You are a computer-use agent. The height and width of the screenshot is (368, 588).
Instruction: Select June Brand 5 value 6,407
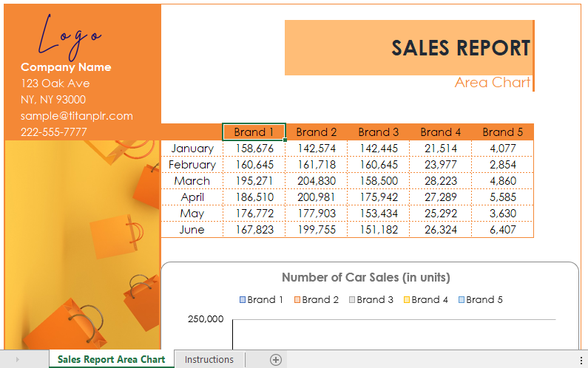[502, 230]
